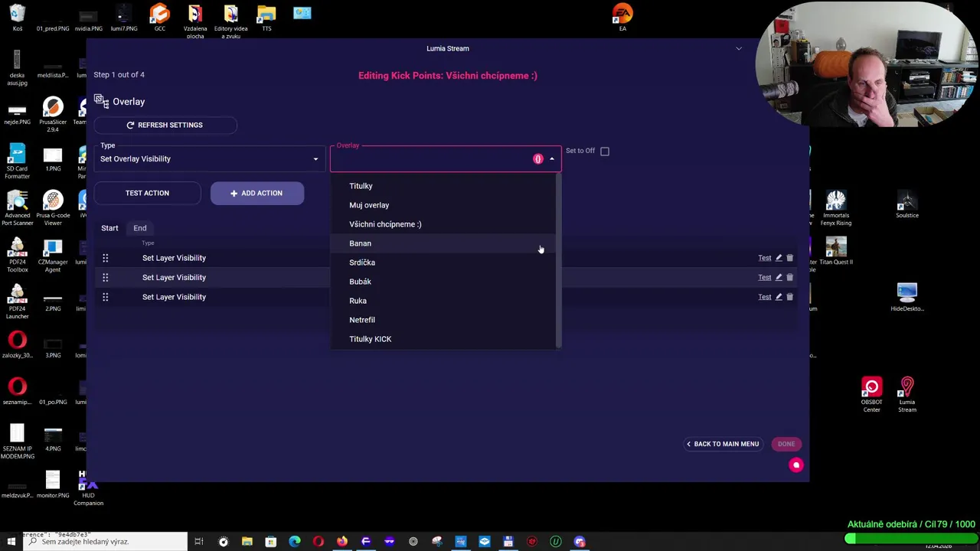Image resolution: width=980 pixels, height=551 pixels.
Task: Click drag handle of second Set Layer Visibility row
Action: coord(106,277)
